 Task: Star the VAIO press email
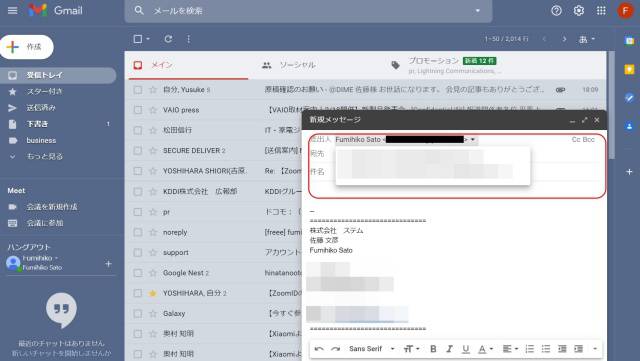[153, 110]
